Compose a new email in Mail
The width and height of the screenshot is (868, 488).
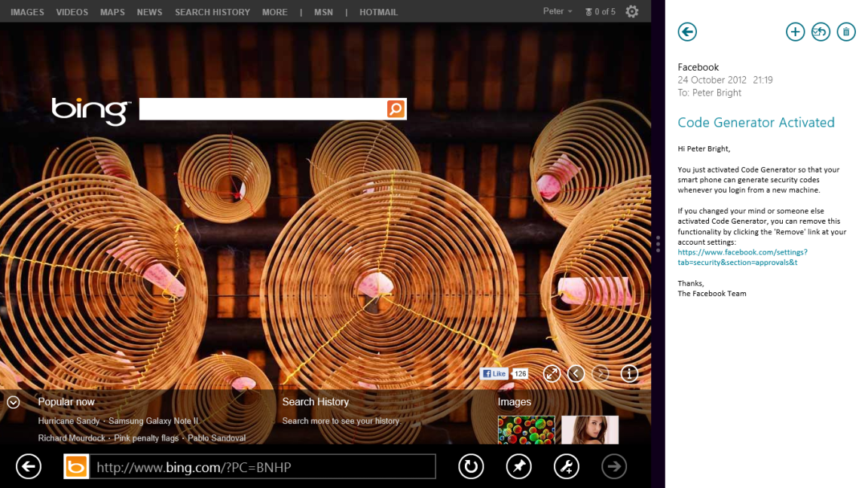coord(795,32)
